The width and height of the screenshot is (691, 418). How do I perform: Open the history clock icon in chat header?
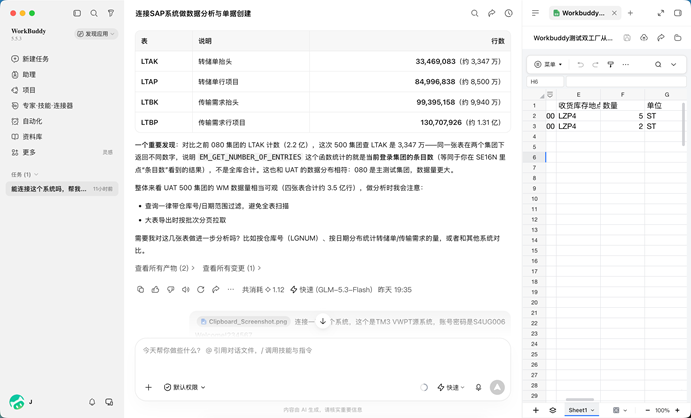coord(509,13)
